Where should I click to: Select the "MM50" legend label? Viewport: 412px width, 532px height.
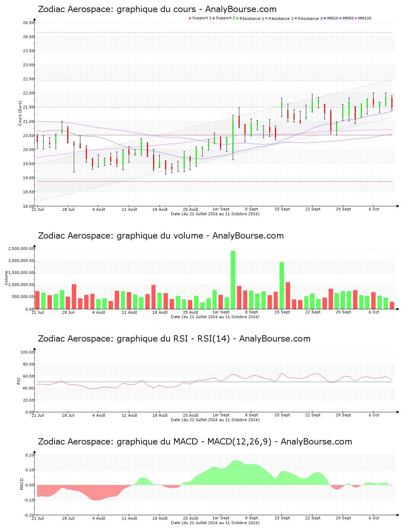[x=348, y=18]
